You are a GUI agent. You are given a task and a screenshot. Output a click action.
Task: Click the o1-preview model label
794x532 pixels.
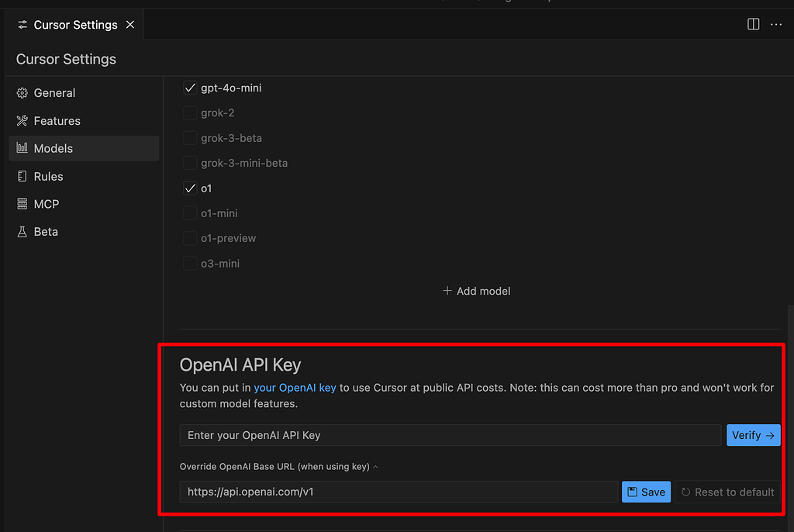[229, 238]
